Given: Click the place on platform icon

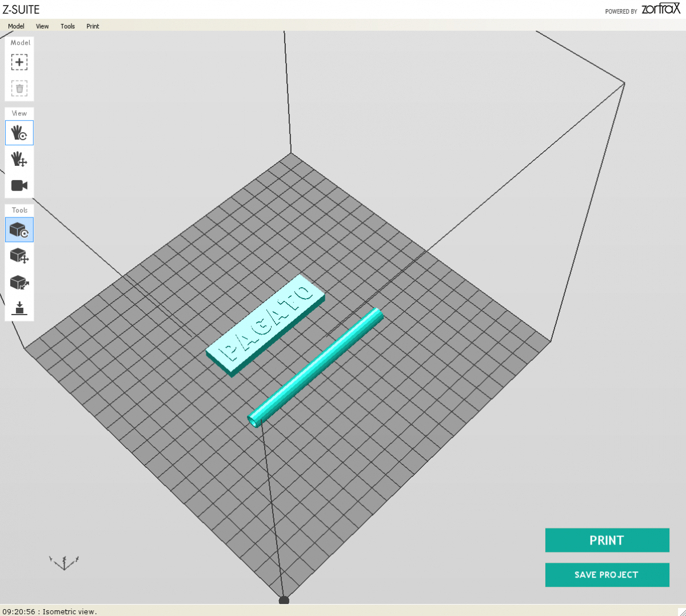Looking at the screenshot, I should click(x=19, y=308).
